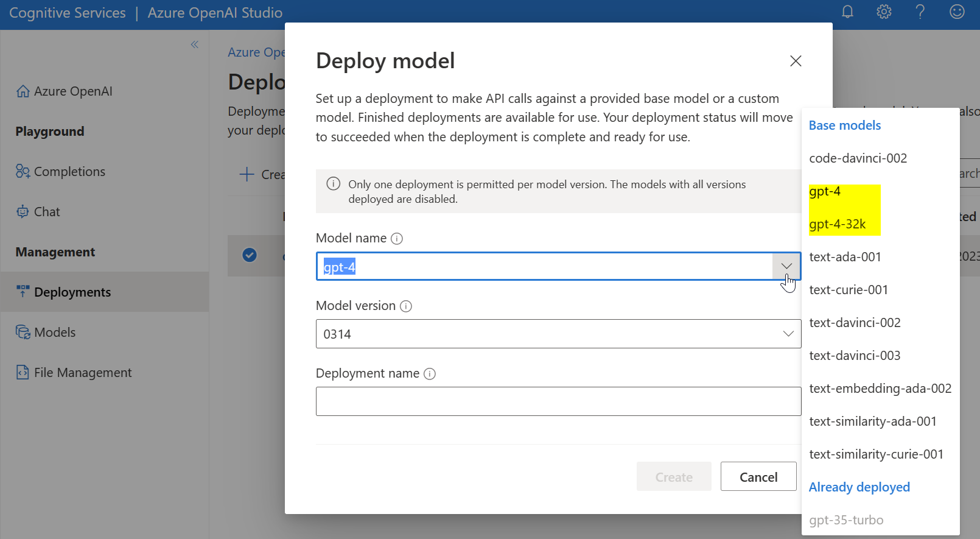980x539 pixels.
Task: Click the Azure OpenAI breadcrumb link
Action: (x=256, y=52)
